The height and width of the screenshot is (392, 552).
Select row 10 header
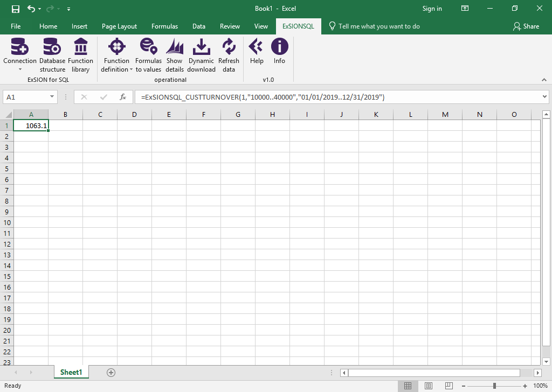click(7, 222)
